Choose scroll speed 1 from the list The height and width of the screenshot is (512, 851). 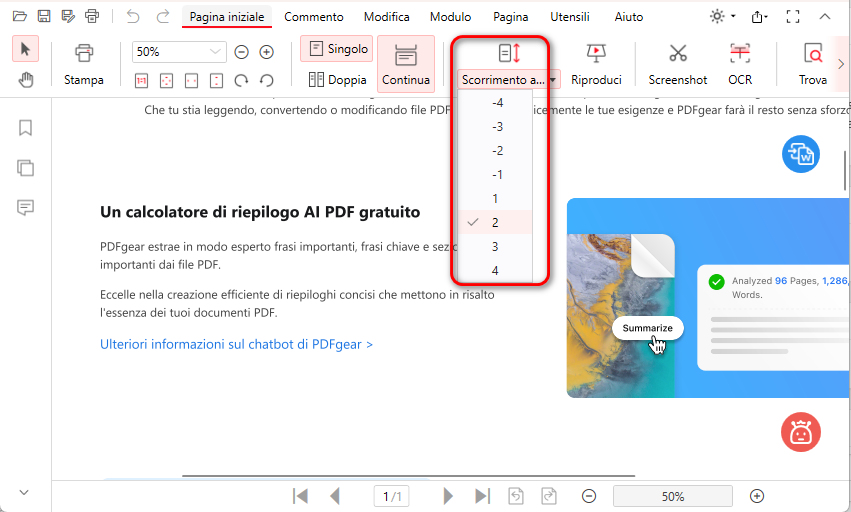[495, 198]
